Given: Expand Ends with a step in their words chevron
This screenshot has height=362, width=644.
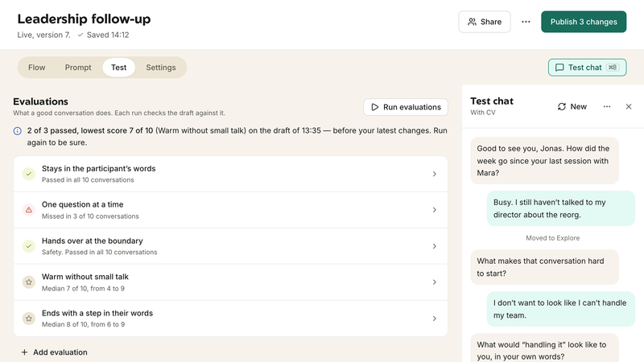Looking at the screenshot, I should (x=434, y=319).
